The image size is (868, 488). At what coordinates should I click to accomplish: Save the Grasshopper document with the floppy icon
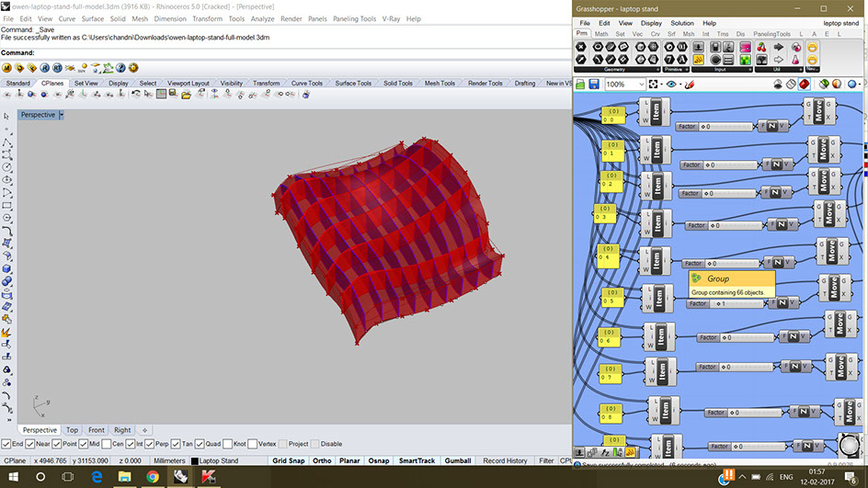(x=594, y=85)
